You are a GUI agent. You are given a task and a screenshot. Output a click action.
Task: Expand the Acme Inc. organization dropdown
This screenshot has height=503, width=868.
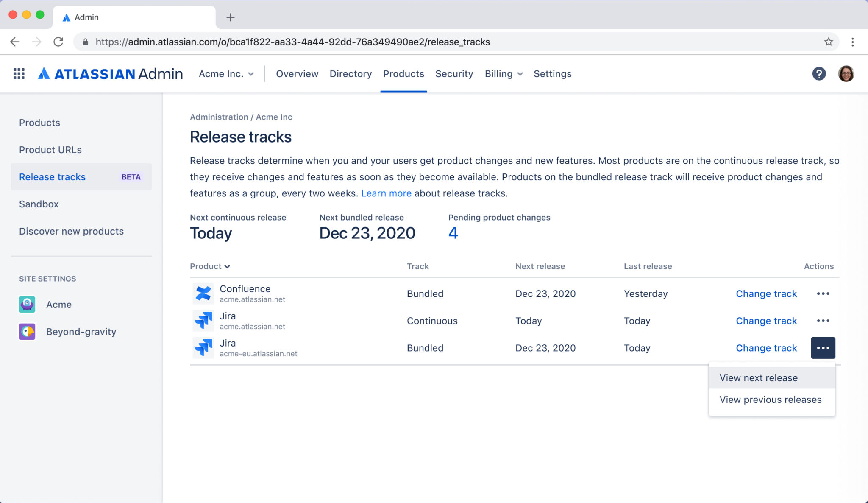pyautogui.click(x=226, y=74)
